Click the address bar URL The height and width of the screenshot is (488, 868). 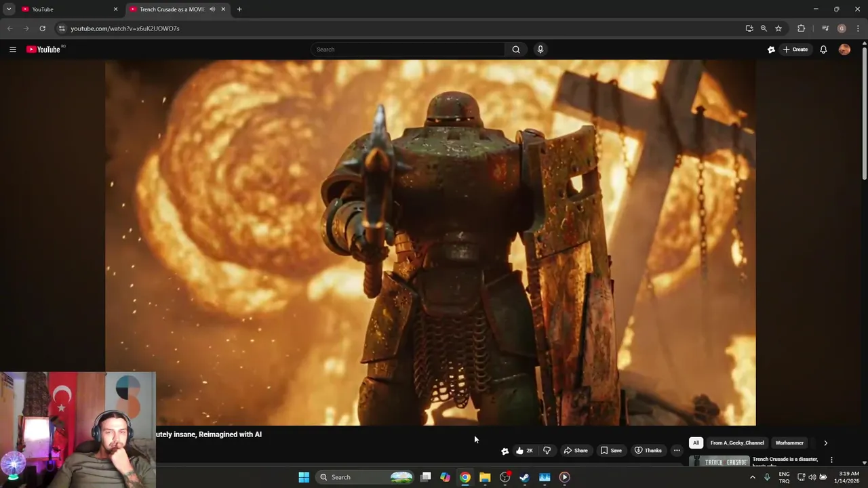[x=125, y=28]
